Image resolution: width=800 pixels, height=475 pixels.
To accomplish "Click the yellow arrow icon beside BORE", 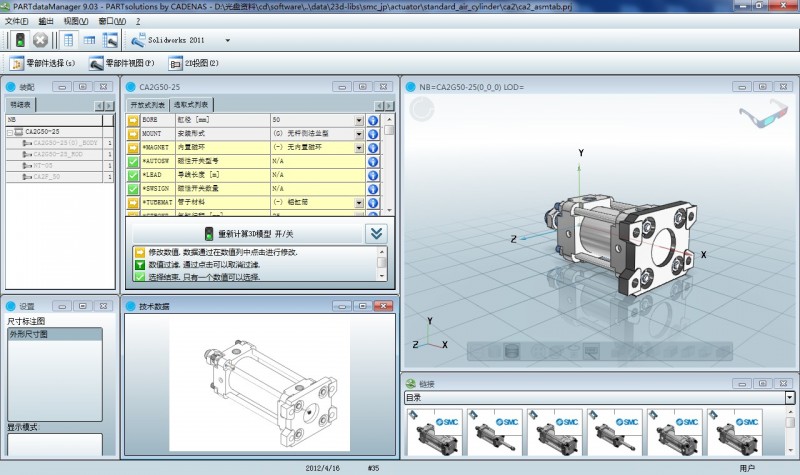I will [133, 120].
